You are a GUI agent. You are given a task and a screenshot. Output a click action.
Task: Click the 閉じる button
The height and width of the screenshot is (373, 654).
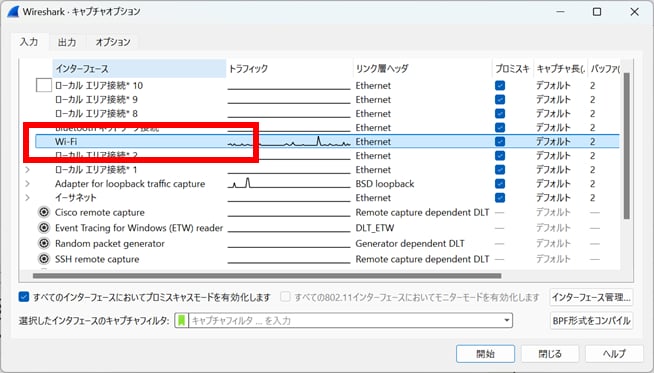550,354
